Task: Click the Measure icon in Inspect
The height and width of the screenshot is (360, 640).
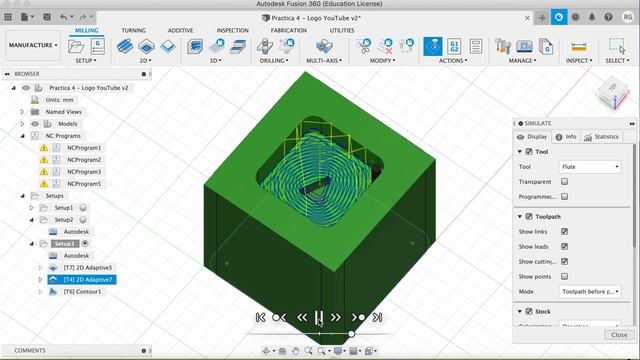Action: [579, 47]
